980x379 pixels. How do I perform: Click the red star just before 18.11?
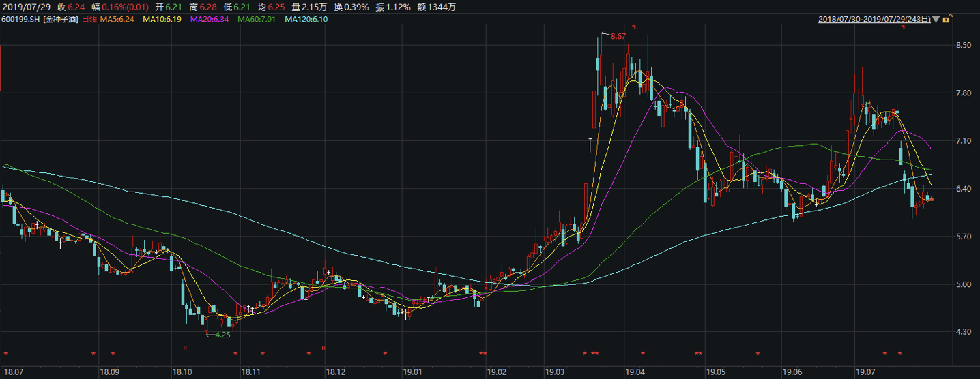tap(235, 354)
